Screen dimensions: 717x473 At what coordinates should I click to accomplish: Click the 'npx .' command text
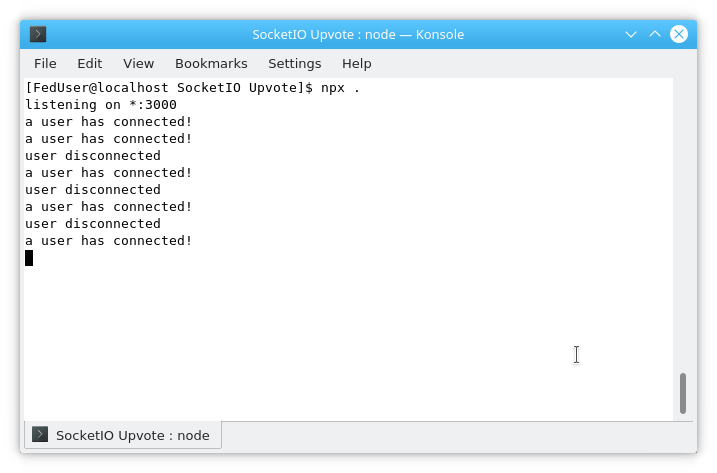coord(340,88)
